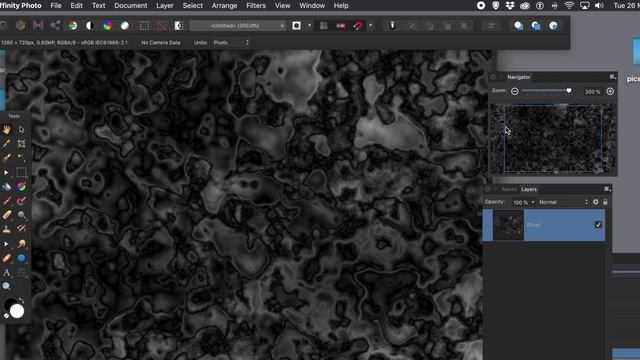Open the Export persona share icon
Image resolution: width=640 pixels, height=360 pixels.
(x=55, y=26)
